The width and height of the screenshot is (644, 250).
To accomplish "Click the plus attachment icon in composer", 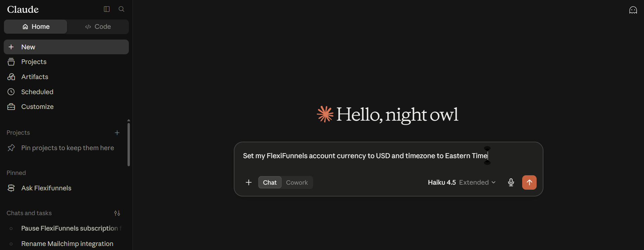I will tap(249, 182).
